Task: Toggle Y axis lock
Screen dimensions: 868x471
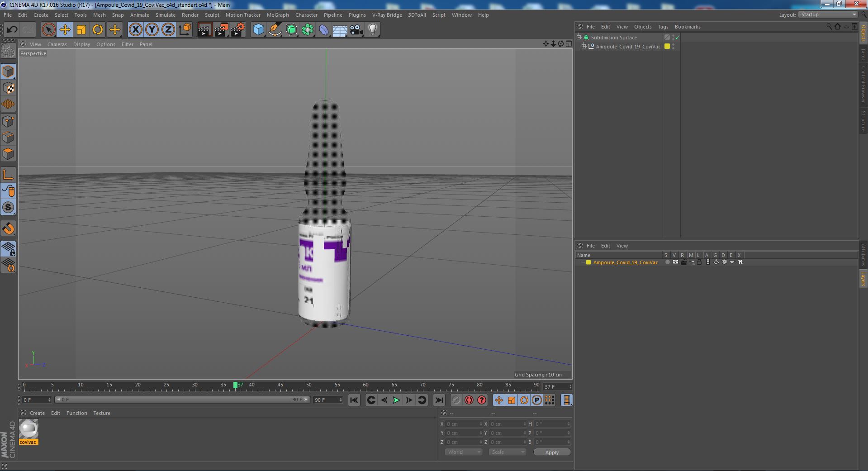Action: [152, 30]
